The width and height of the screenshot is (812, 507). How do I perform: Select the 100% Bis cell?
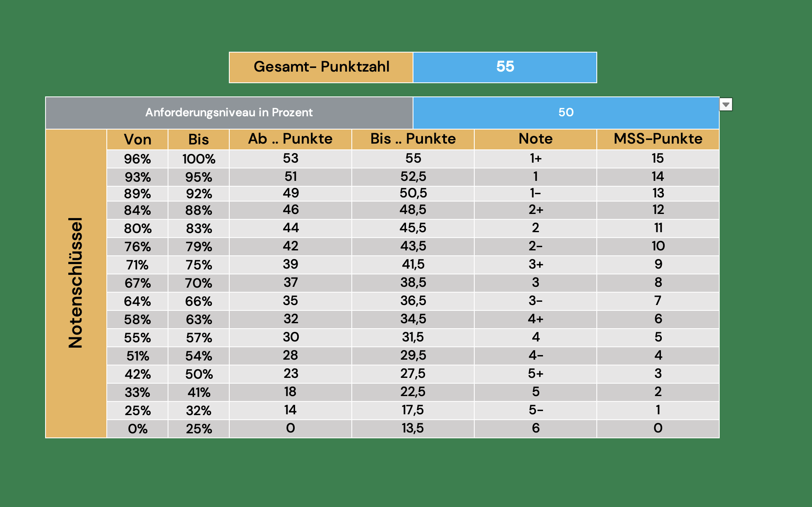click(x=199, y=159)
